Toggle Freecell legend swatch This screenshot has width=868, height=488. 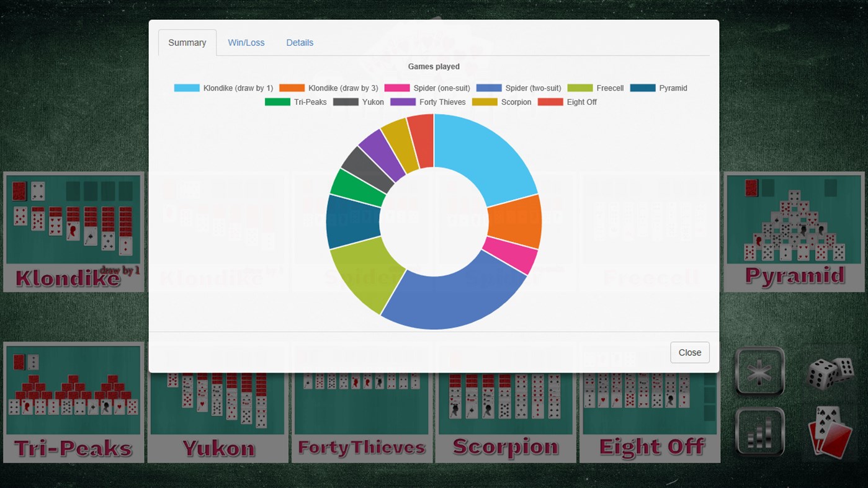[x=580, y=88]
